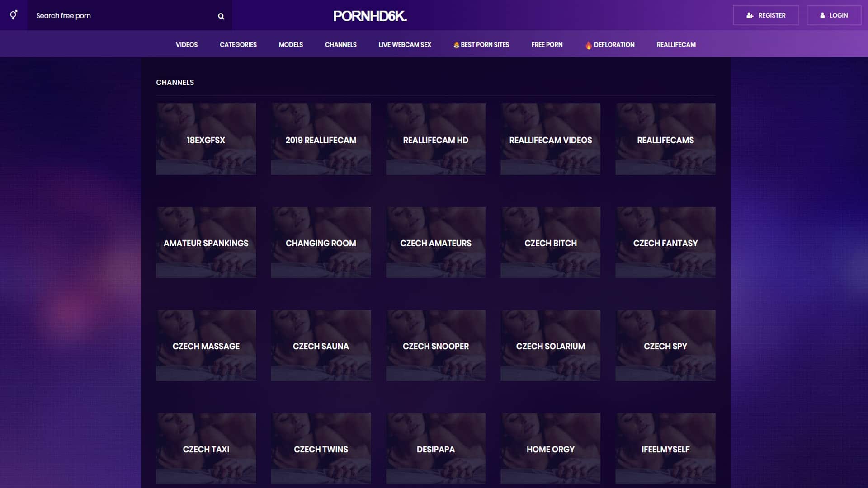
Task: Click the gender symbol icon at top-left
Action: click(14, 15)
